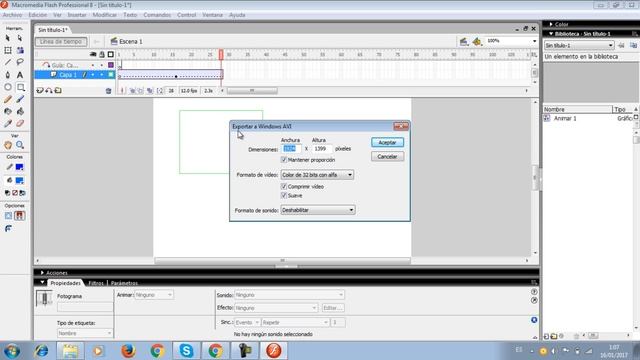The height and width of the screenshot is (360, 640).
Task: Click the timeline horizontal scrollbar thumb
Action: pos(252,91)
